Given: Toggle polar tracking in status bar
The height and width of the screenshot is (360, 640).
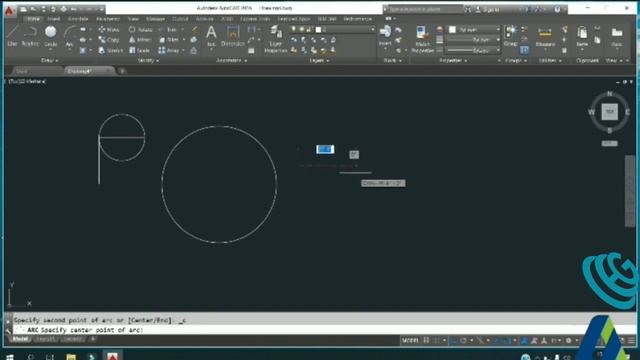Looking at the screenshot, I should coord(464,340).
